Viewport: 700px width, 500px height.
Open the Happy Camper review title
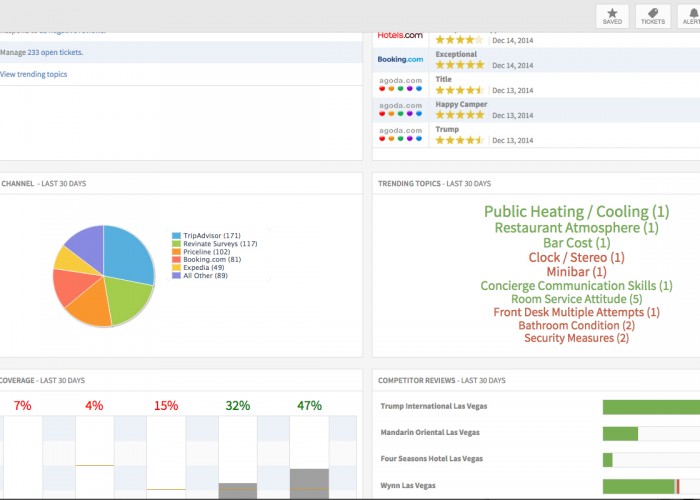pos(461,104)
